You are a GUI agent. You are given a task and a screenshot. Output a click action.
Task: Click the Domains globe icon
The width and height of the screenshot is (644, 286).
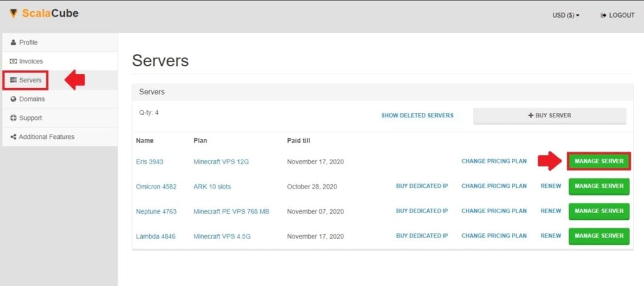coord(14,99)
